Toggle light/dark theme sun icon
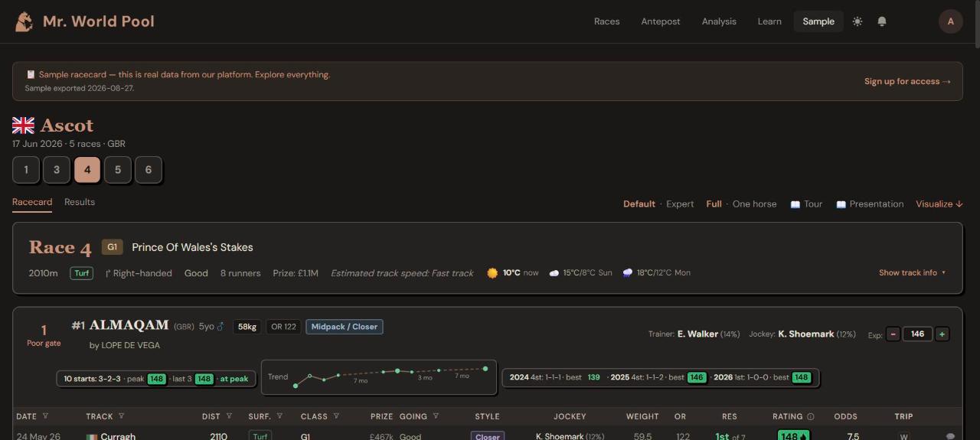980x440 pixels. (x=857, y=21)
